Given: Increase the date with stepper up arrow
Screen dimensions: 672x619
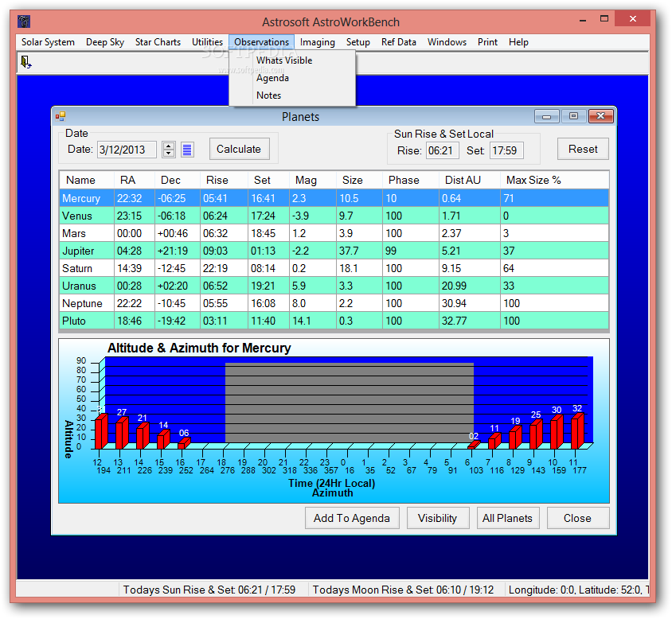Looking at the screenshot, I should pyautogui.click(x=169, y=146).
